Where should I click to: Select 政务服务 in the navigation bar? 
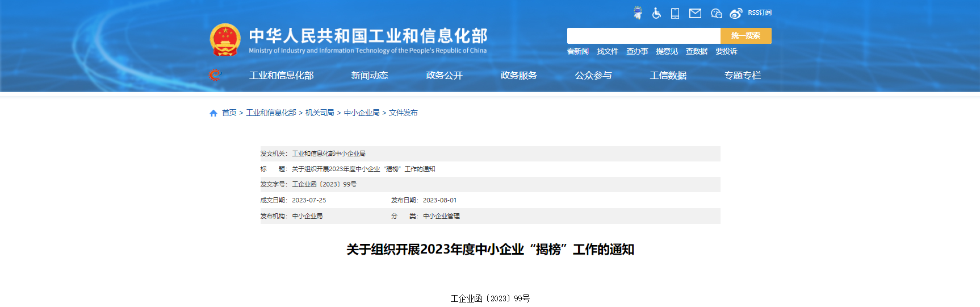518,75
